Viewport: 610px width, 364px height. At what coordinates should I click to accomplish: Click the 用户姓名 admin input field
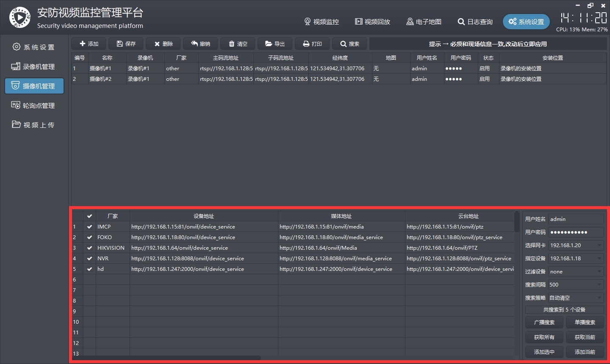tap(575, 219)
